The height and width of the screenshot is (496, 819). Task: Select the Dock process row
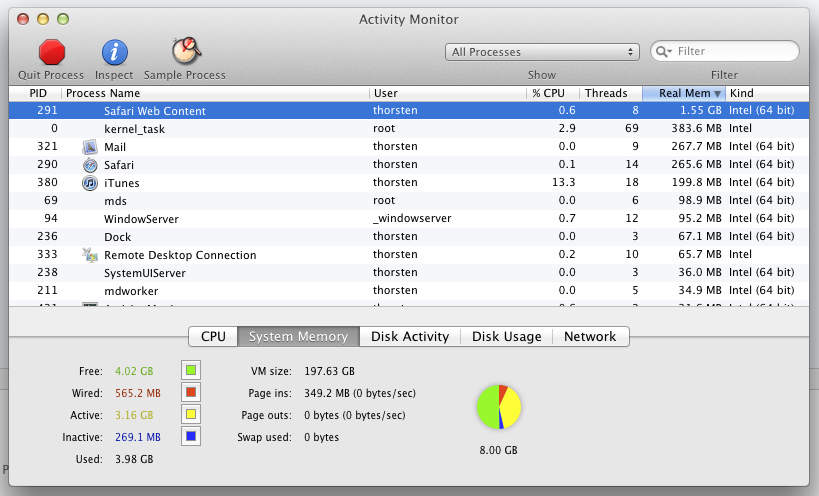(x=409, y=237)
